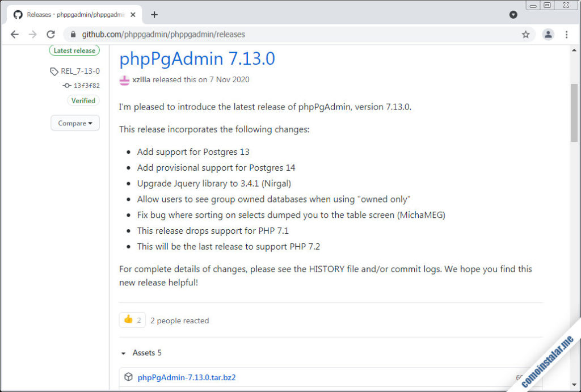Image resolution: width=581 pixels, height=392 pixels.
Task: Click the Chrome profile avatar
Action: [548, 34]
